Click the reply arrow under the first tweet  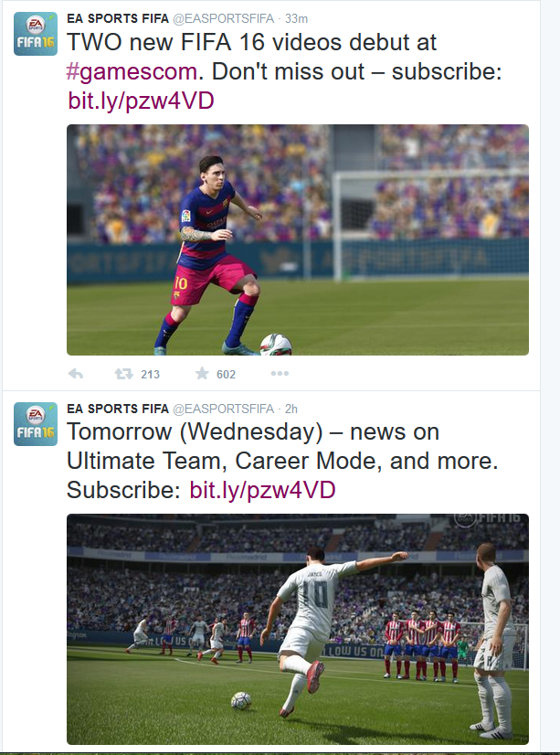coord(76,374)
